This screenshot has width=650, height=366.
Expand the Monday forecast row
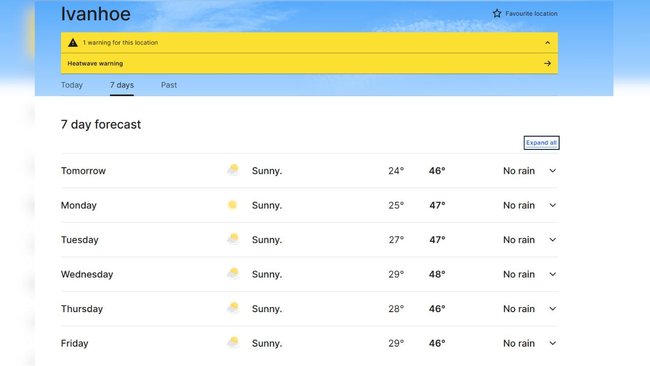click(x=553, y=205)
